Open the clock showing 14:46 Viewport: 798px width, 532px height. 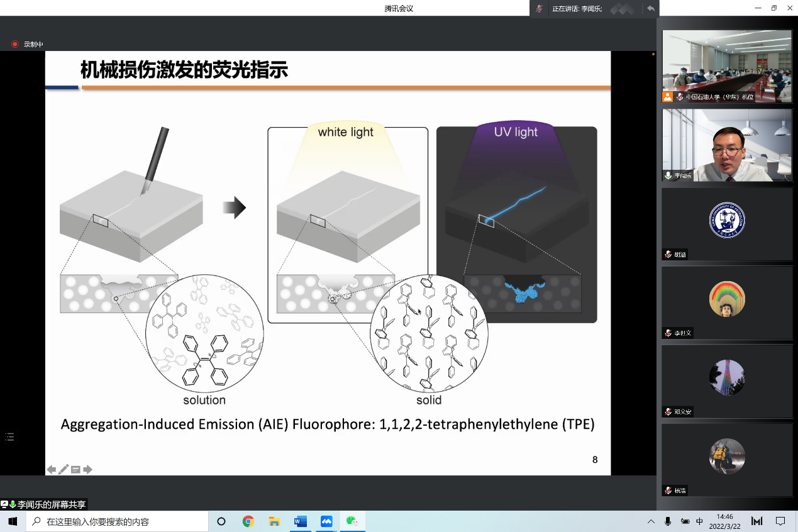[x=725, y=521]
